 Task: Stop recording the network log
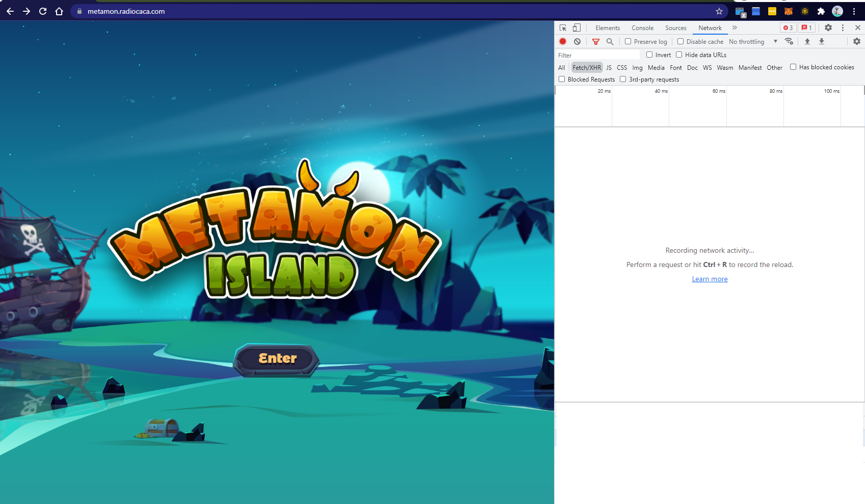(563, 42)
